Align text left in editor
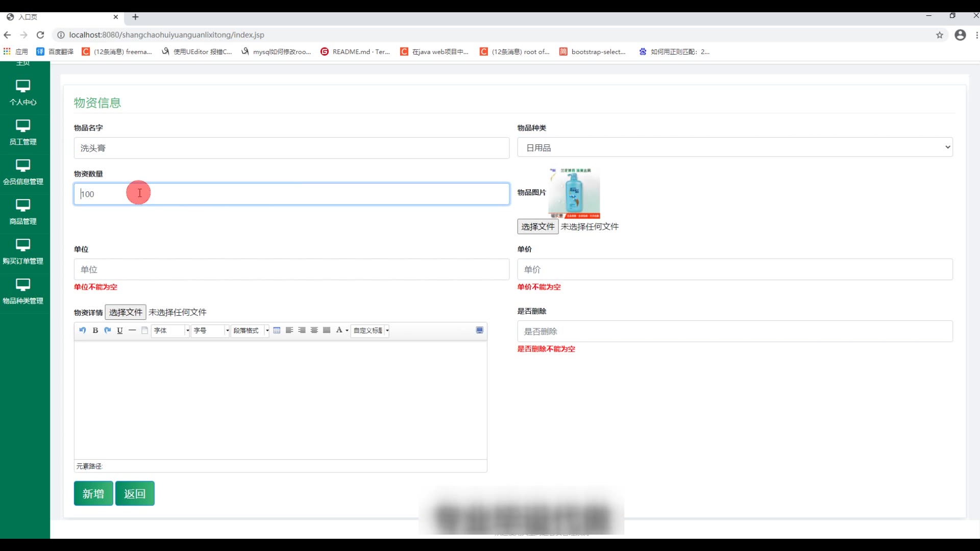 click(x=289, y=331)
